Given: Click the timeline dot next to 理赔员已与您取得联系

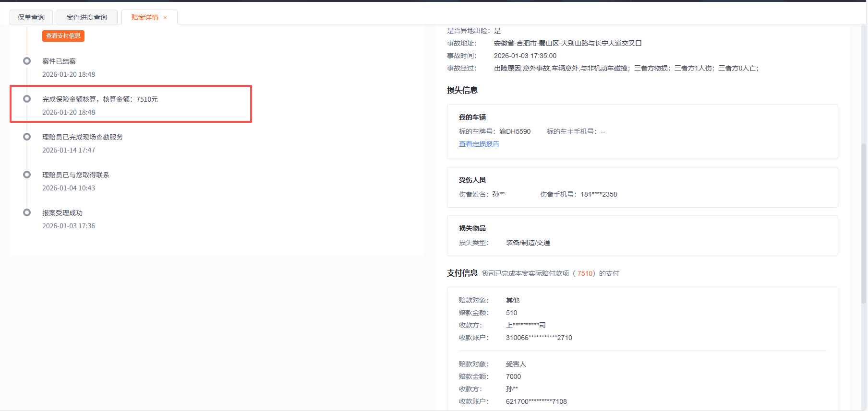Looking at the screenshot, I should 27,175.
